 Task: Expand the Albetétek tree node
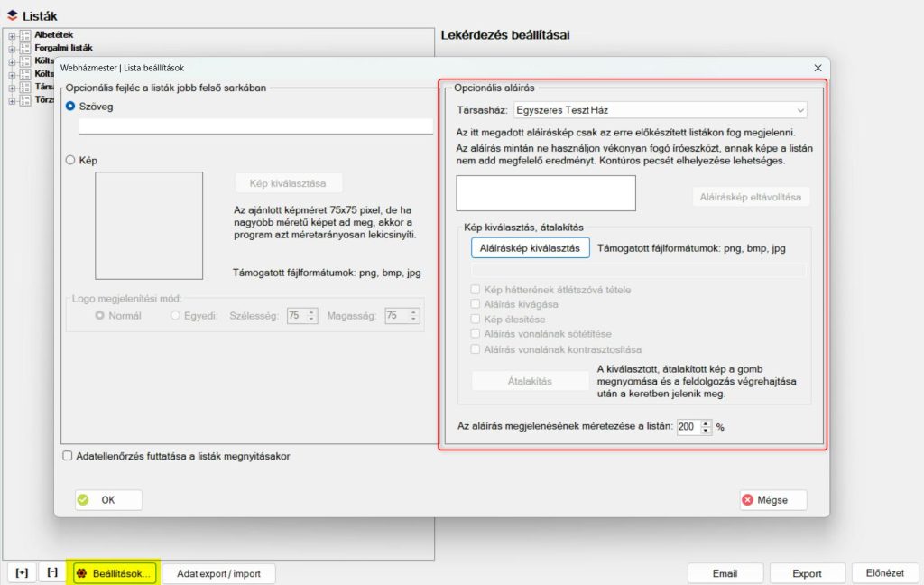point(12,35)
